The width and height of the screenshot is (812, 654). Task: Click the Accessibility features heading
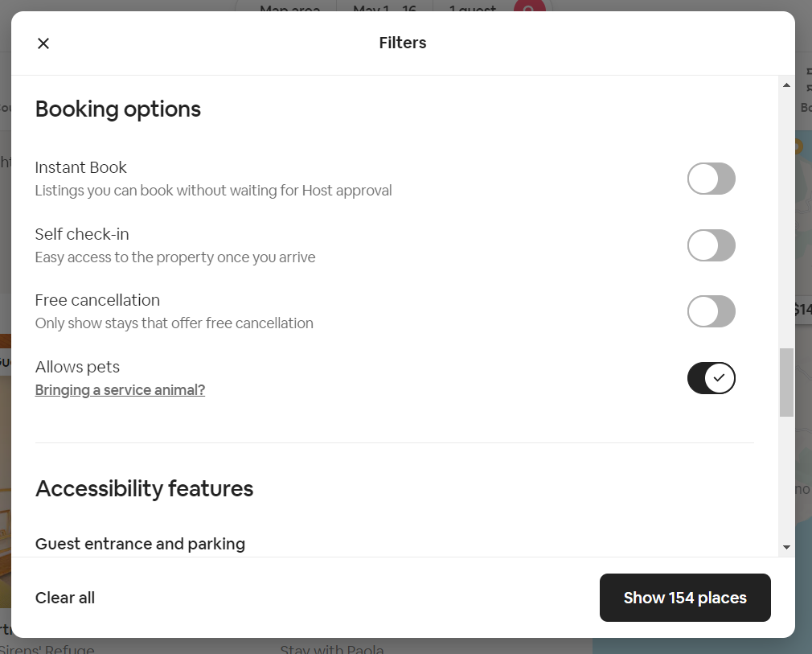click(144, 488)
